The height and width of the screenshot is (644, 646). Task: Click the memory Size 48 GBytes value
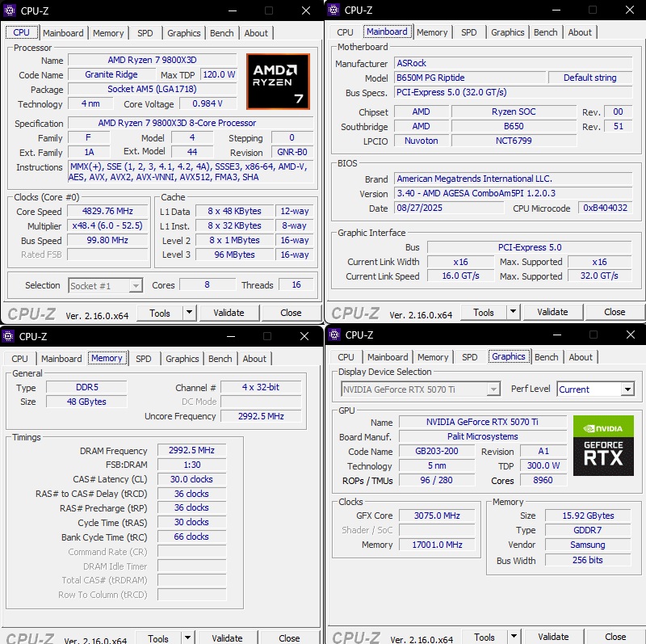pyautogui.click(x=86, y=401)
